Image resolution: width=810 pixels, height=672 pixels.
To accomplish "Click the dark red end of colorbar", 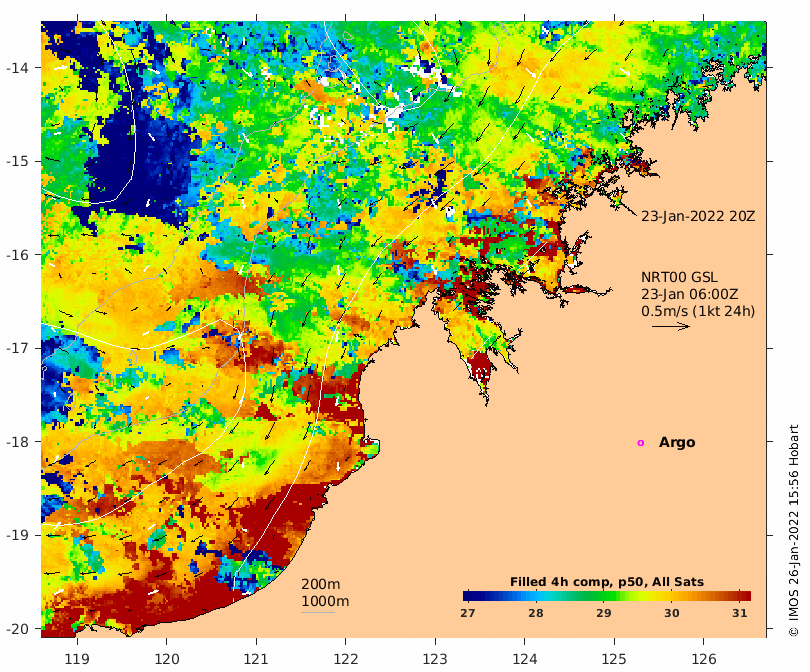I will [746, 596].
